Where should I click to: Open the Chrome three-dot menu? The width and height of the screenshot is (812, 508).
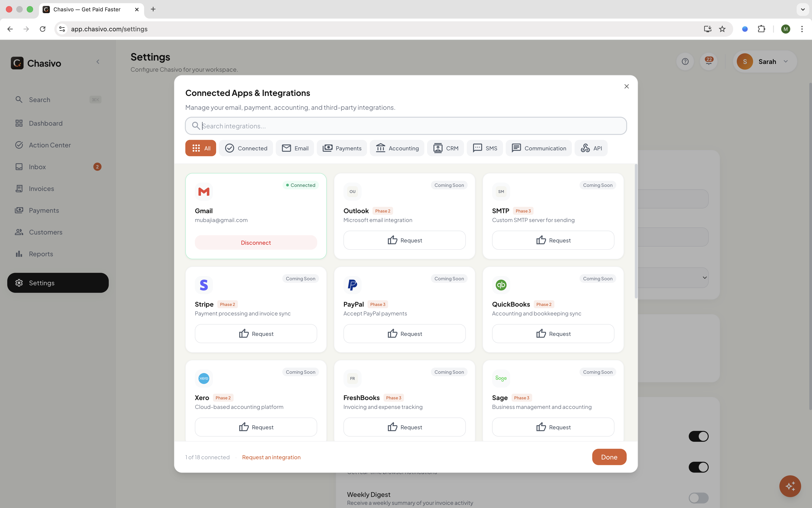click(x=802, y=29)
